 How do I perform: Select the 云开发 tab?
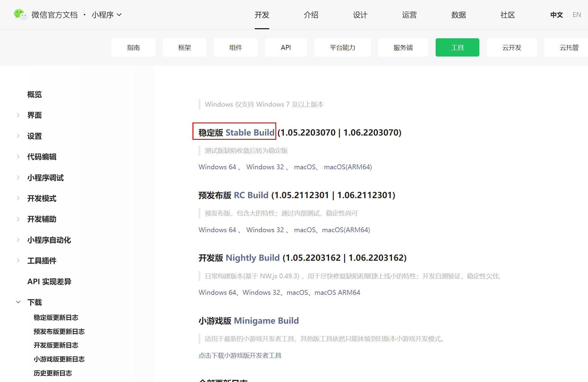[512, 47]
